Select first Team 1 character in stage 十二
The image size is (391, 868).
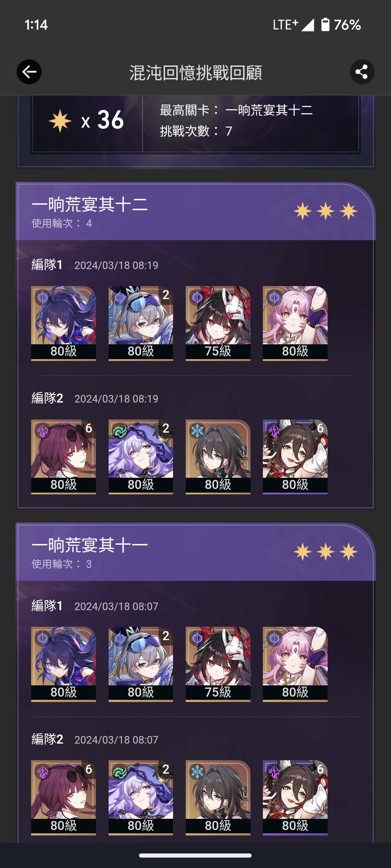click(x=63, y=323)
